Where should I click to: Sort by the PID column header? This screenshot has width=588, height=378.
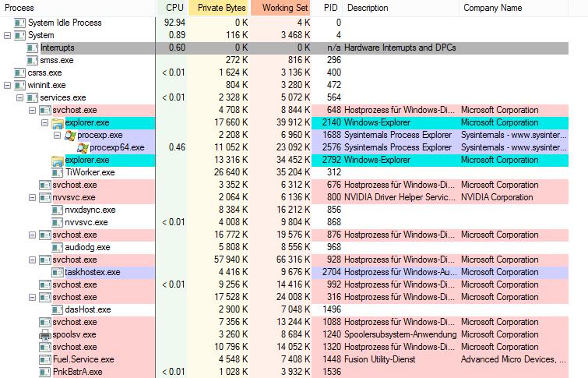(x=328, y=8)
